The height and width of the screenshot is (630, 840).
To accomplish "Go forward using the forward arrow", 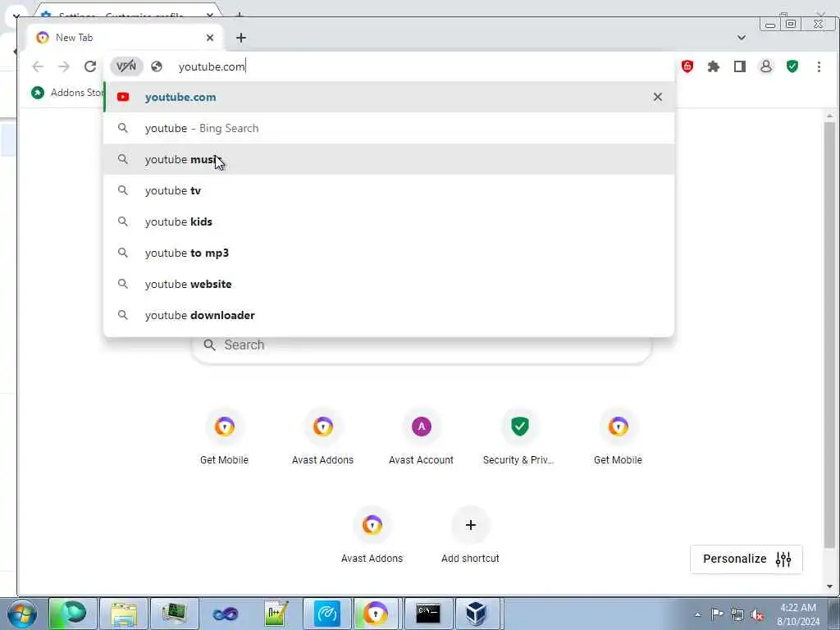I will coord(64,66).
